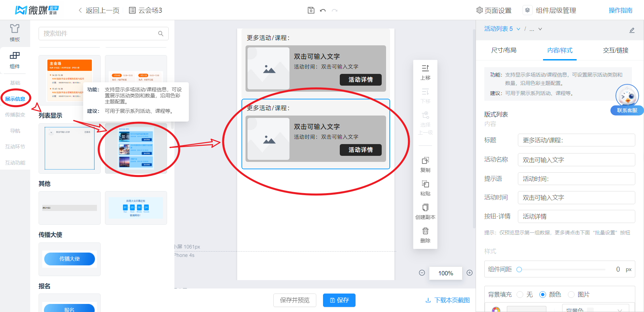
Task: Click the 云会场3 page title icon
Action: point(132,10)
